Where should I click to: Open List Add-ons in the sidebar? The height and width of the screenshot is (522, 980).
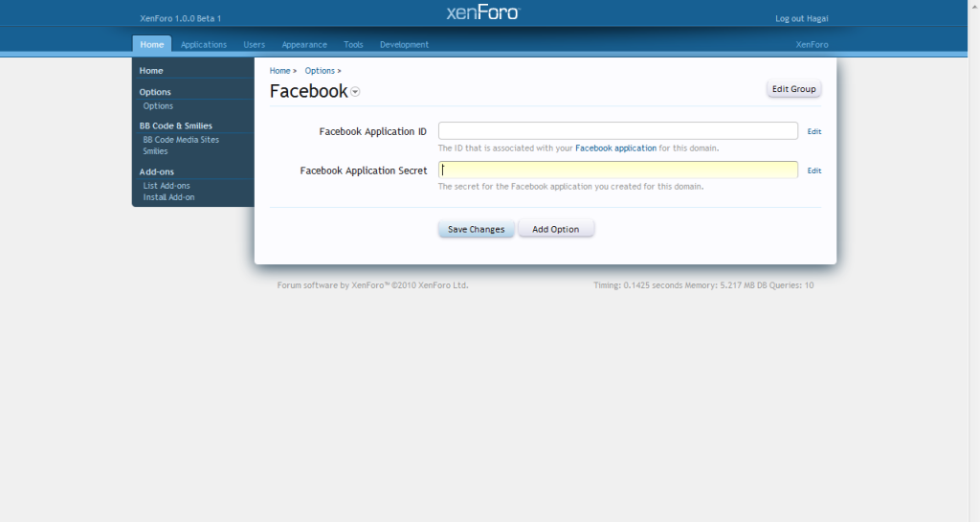pyautogui.click(x=167, y=186)
